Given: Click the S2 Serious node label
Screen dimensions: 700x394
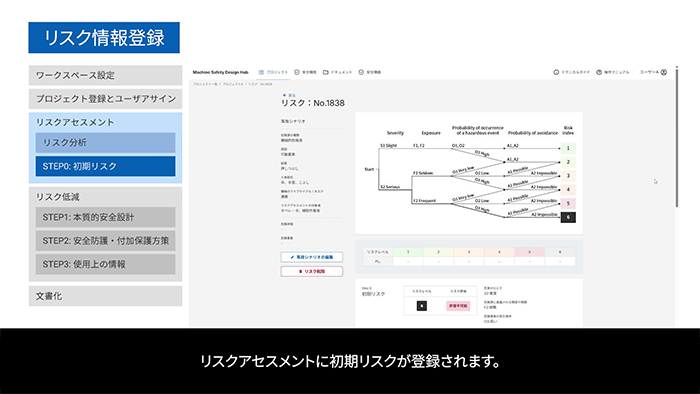Looking at the screenshot, I should click(x=390, y=187).
